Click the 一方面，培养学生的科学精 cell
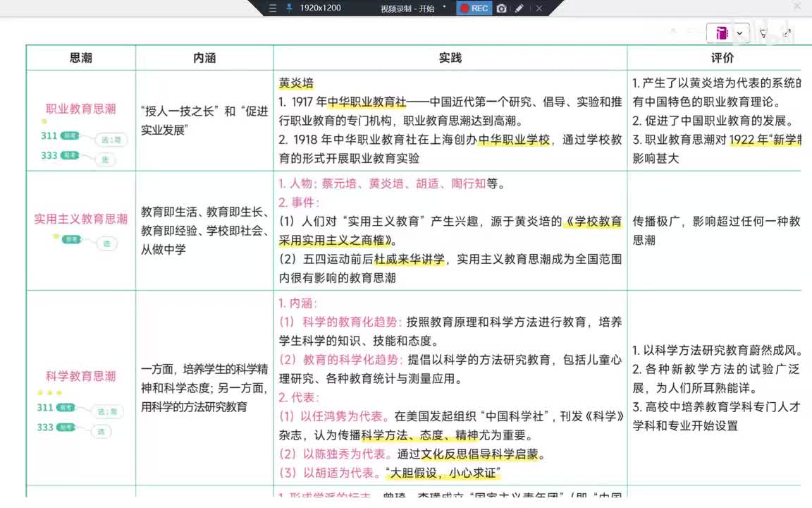Viewport: 812px width, 508px height. tap(204, 388)
